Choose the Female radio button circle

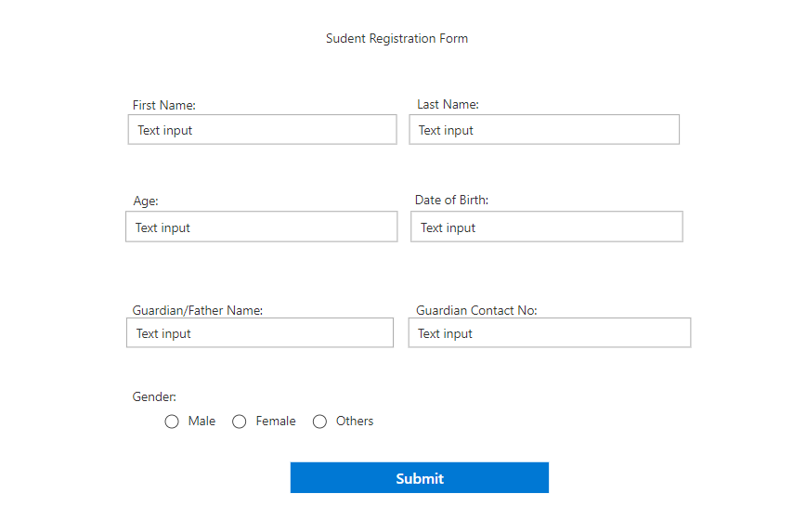pos(240,422)
